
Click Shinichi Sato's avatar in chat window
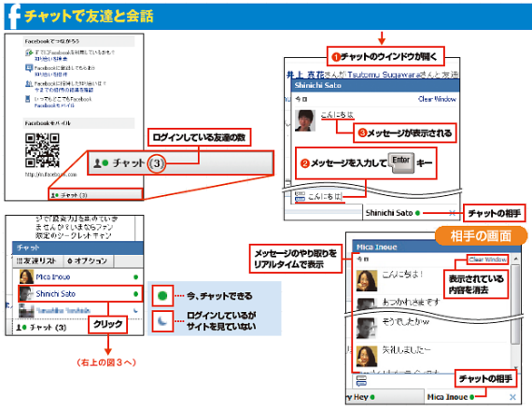point(304,120)
